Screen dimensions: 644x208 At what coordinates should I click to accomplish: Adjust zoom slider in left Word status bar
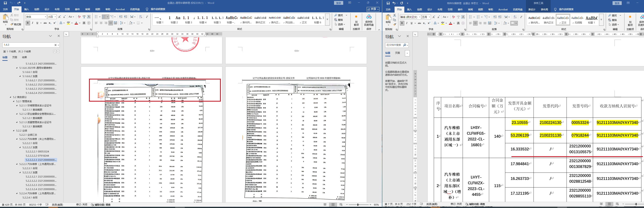tap(358, 204)
